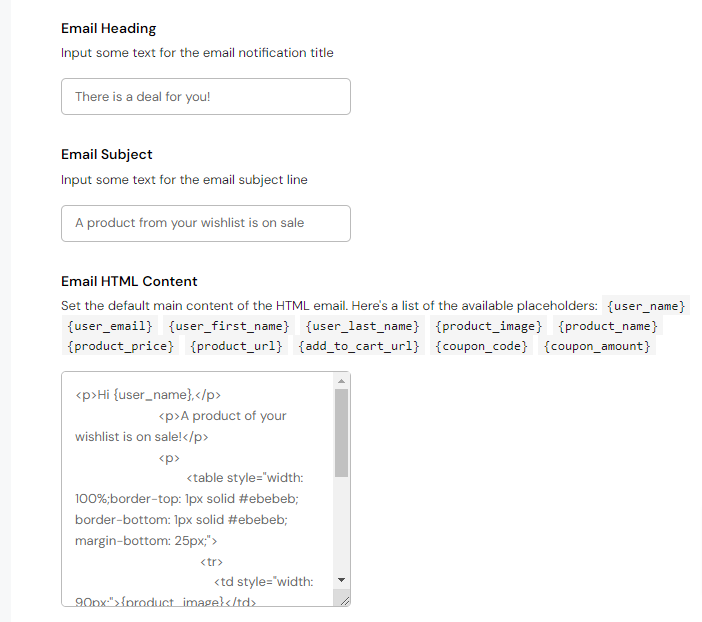Image resolution: width=702 pixels, height=622 pixels.
Task: Click the textarea resize handle corner
Action: 344,600
